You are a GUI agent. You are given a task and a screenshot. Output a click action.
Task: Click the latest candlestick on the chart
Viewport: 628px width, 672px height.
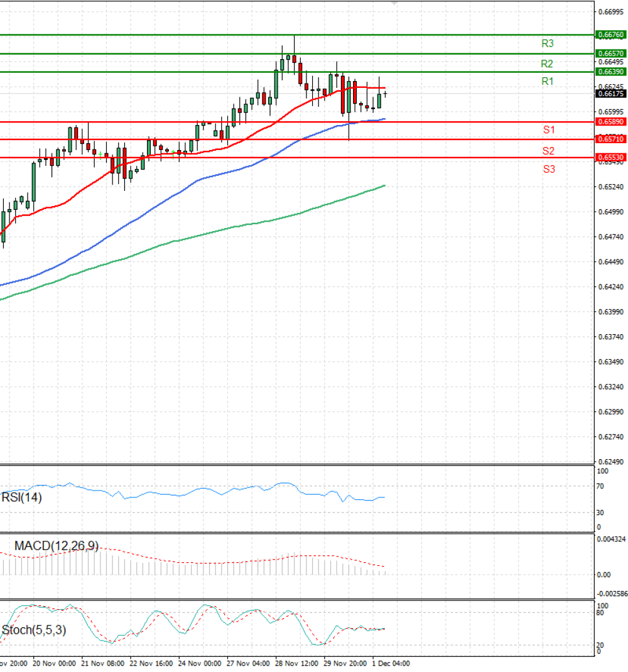point(386,94)
